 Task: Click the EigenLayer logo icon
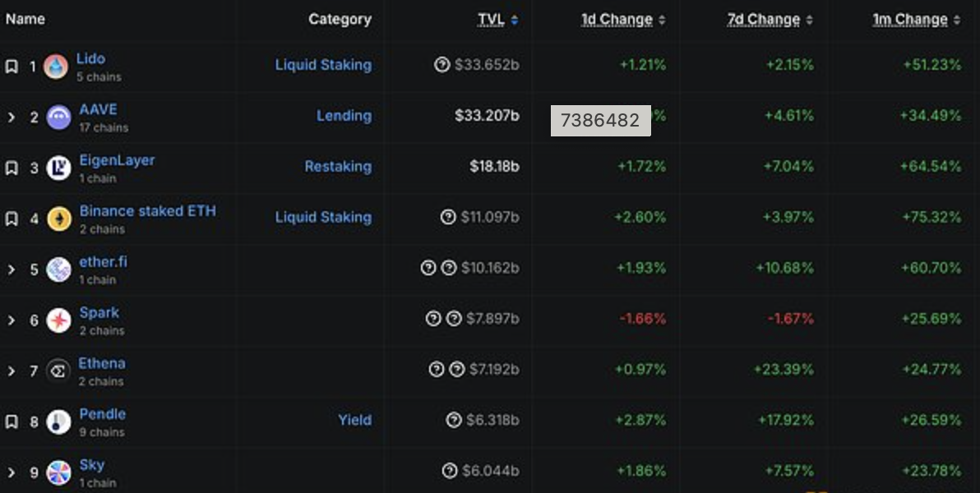[58, 168]
